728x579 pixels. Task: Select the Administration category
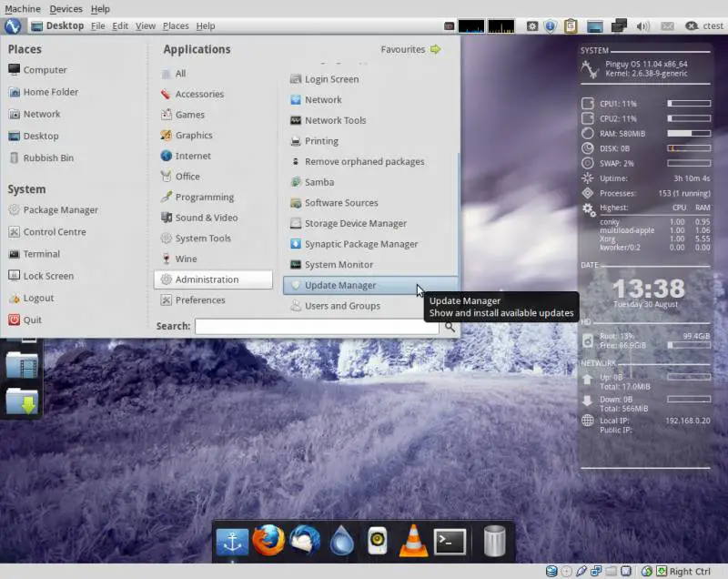pos(213,279)
